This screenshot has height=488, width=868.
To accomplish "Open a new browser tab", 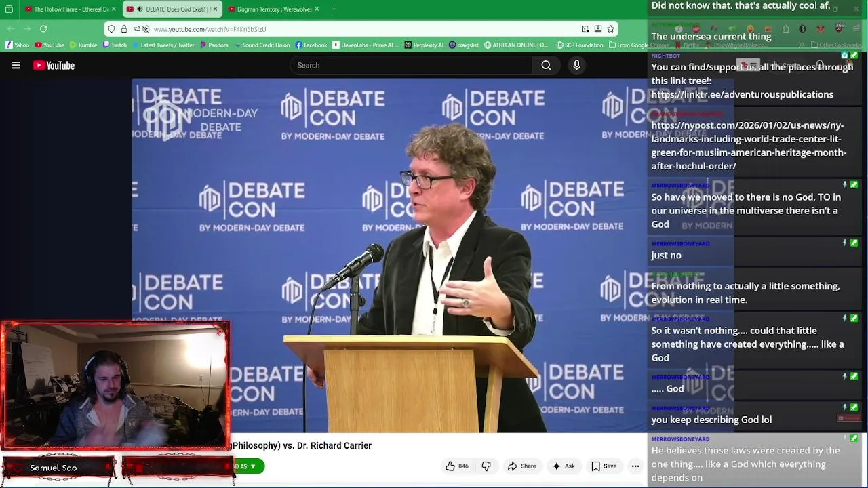I will tap(334, 9).
